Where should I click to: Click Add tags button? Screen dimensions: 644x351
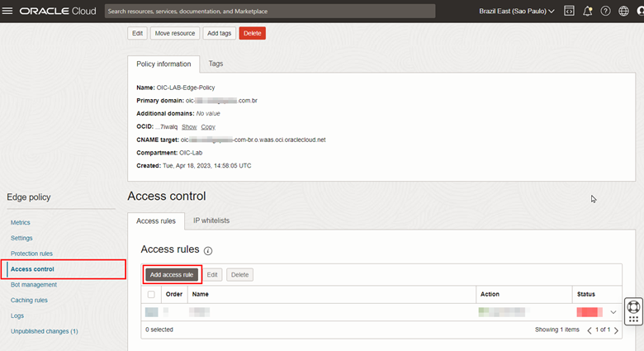click(219, 33)
